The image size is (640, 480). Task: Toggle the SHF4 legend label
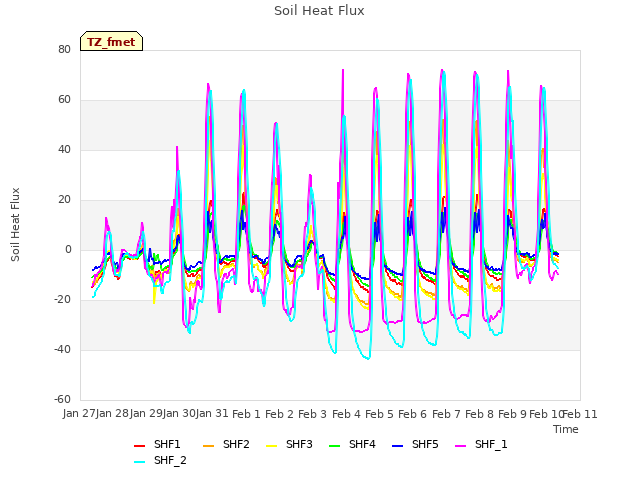[362, 444]
